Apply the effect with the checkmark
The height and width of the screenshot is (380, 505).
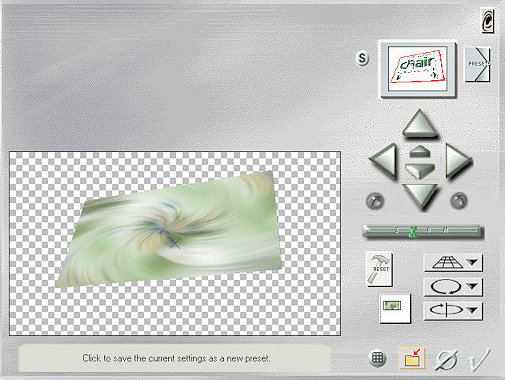point(479,359)
